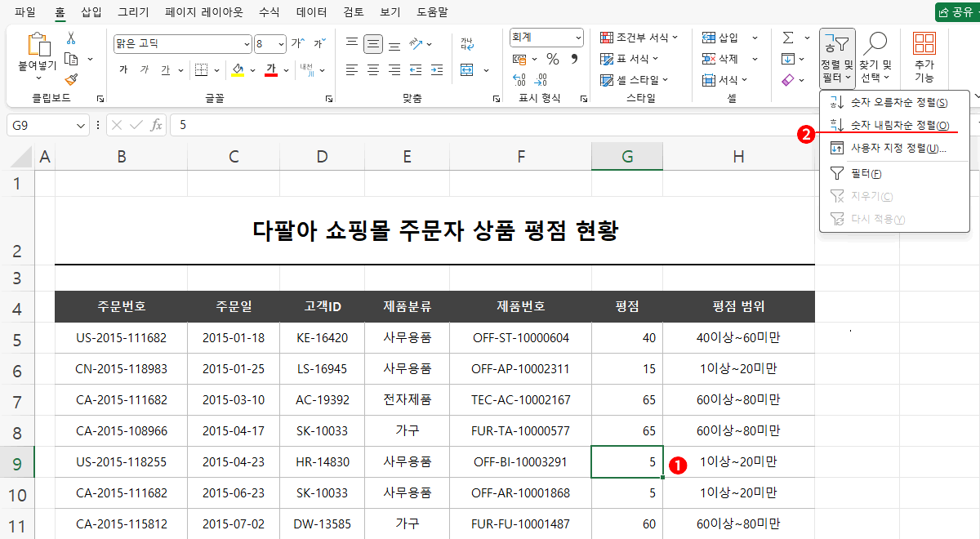Toggle Filter (필터) in sort menu
Image resolution: width=980 pixels, height=539 pixels.
(866, 173)
